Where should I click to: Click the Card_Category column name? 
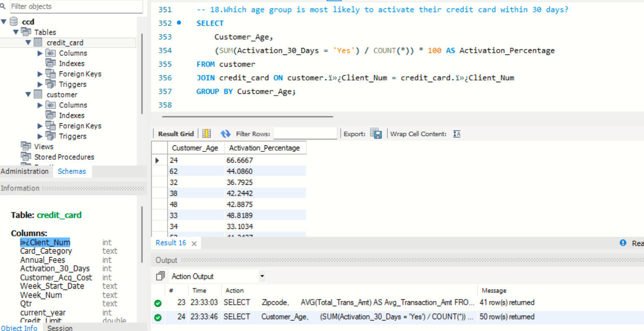click(x=46, y=251)
